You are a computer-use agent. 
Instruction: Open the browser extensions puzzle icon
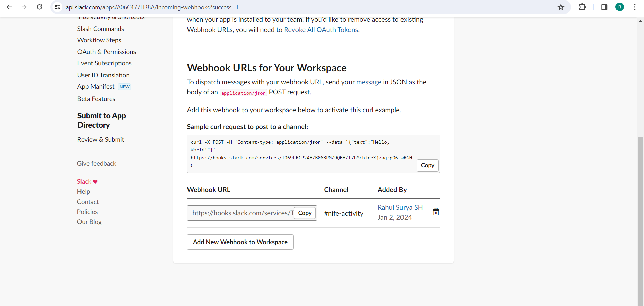[583, 7]
